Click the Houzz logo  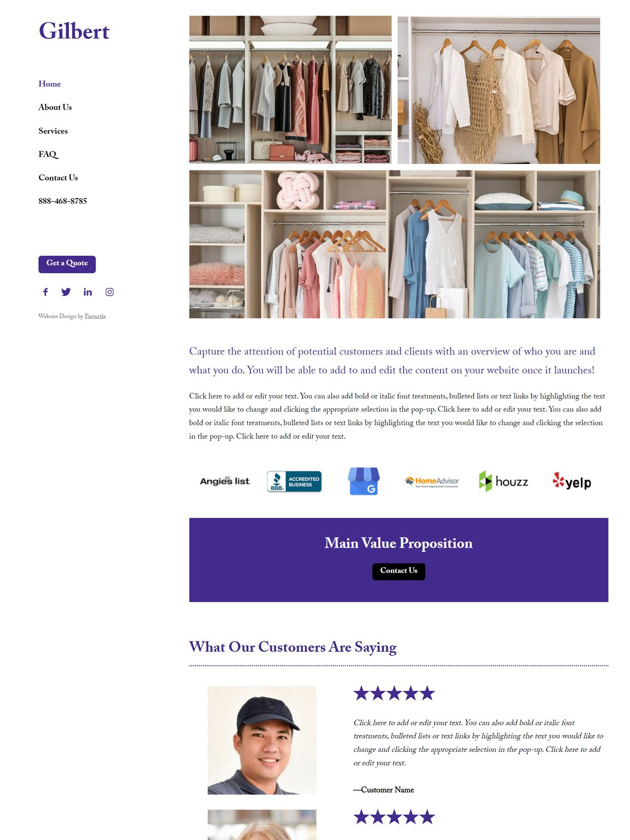click(x=503, y=481)
